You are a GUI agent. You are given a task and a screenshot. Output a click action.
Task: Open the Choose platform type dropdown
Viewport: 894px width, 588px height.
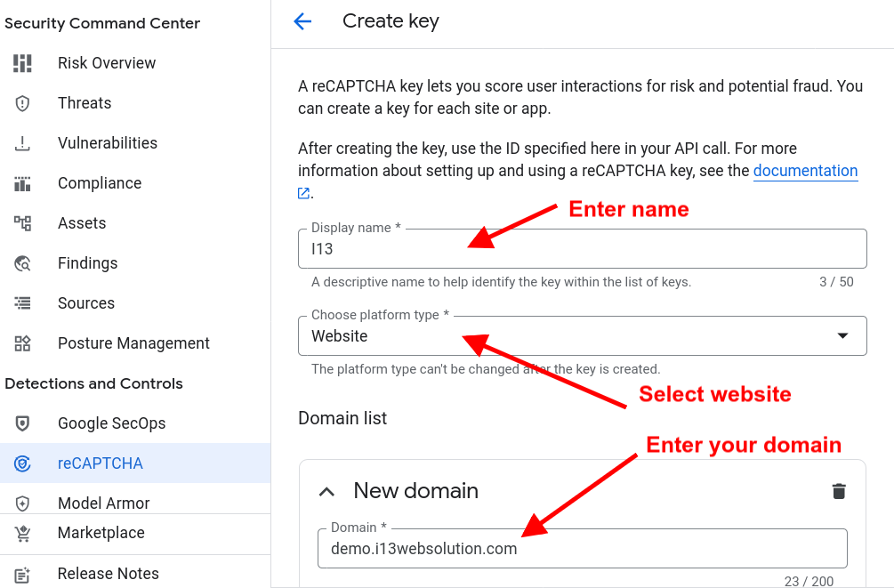pos(582,336)
